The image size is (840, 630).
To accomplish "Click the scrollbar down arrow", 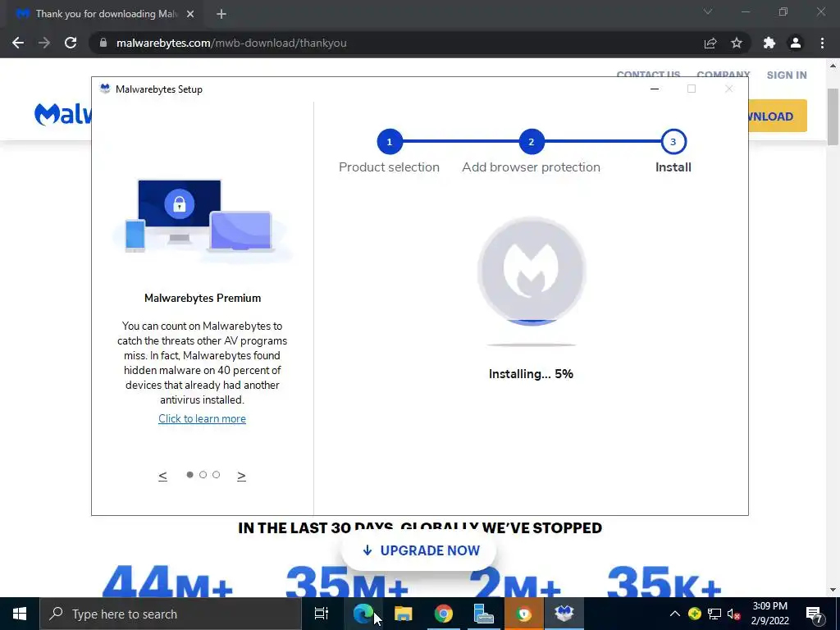I will (x=833, y=590).
